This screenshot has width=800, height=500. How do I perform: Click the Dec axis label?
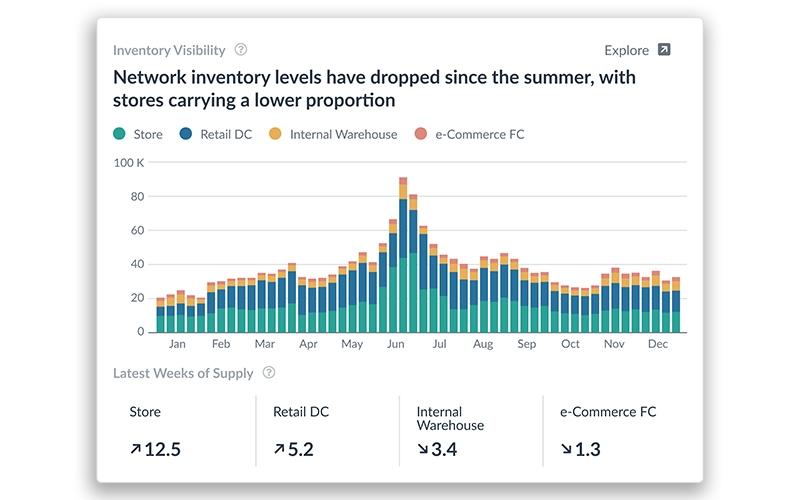click(658, 344)
